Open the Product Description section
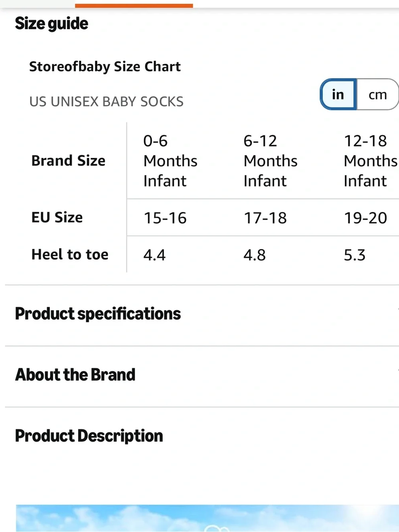 [202, 436]
